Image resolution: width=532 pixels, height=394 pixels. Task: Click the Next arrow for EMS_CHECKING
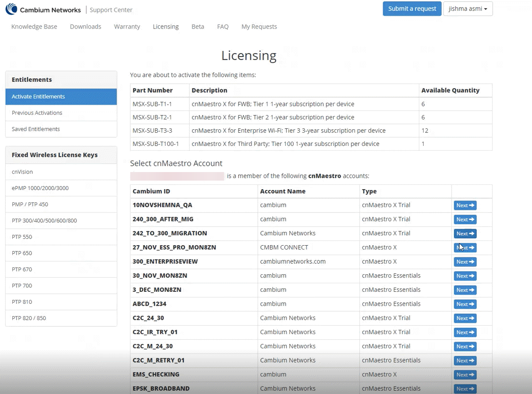[464, 375]
